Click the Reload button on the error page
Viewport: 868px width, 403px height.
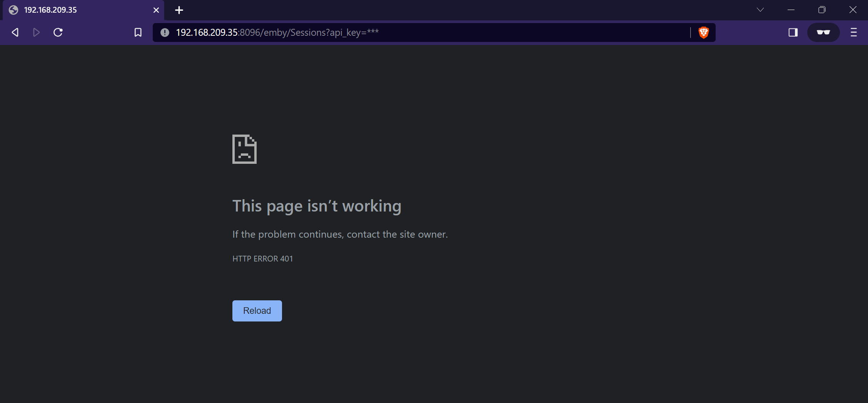tap(257, 310)
